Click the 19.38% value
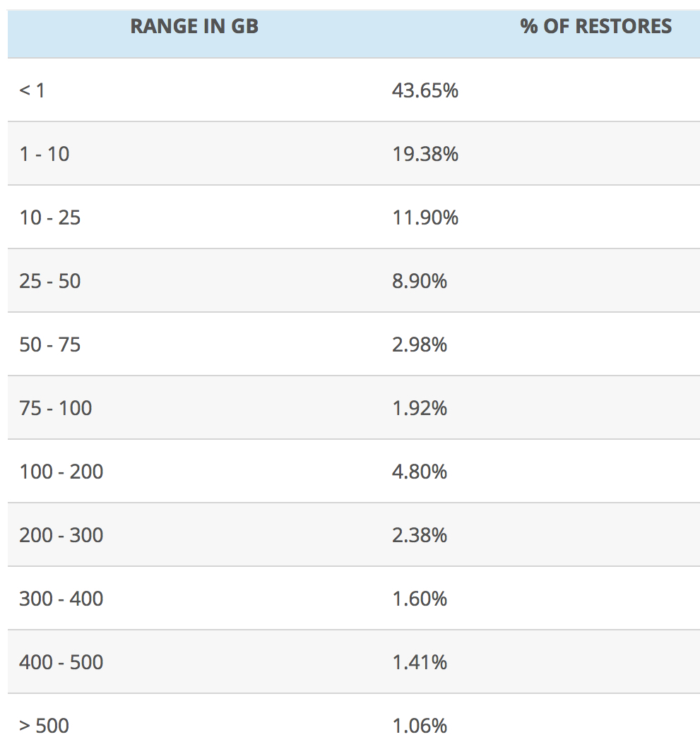Image resolution: width=700 pixels, height=749 pixels. [x=425, y=154]
